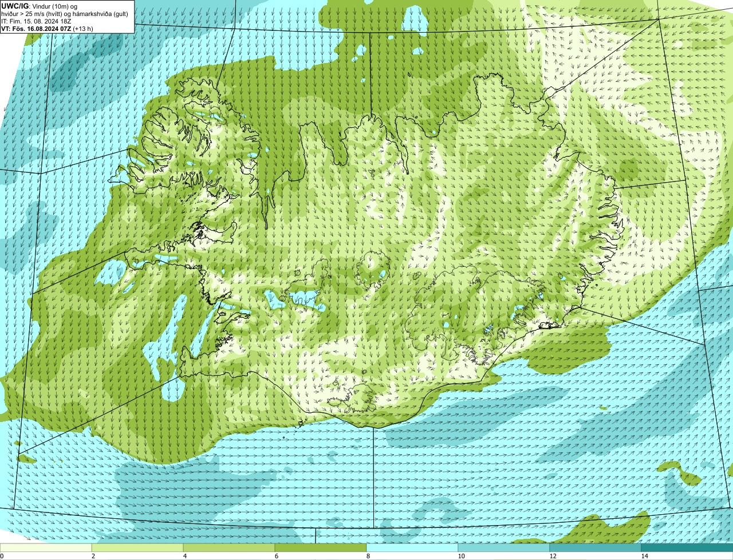This screenshot has width=733, height=560.
Task: Click the '2' label on the color scale
Action: pos(93,556)
